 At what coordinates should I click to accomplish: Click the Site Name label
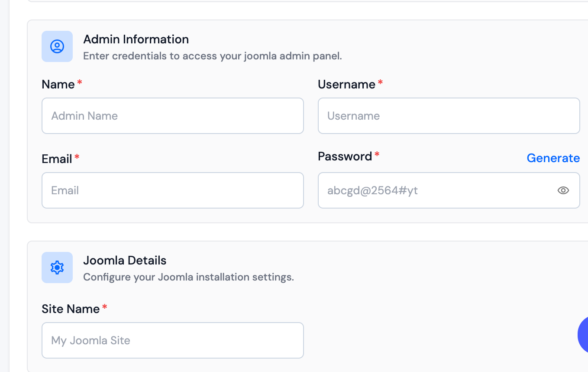tap(70, 309)
